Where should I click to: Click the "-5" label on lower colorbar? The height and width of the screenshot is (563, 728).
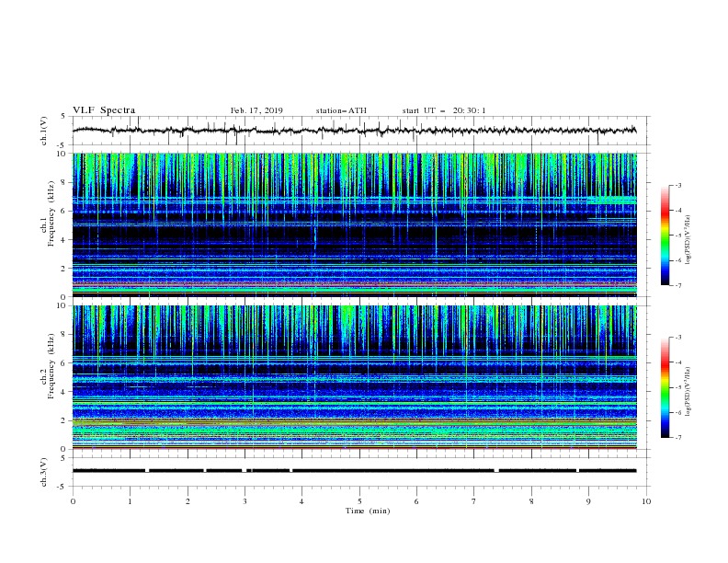tap(678, 388)
